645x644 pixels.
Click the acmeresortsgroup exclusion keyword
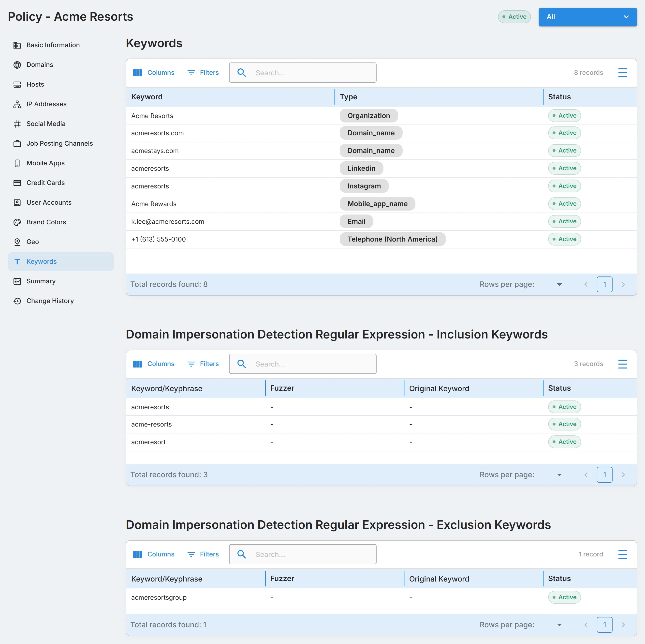pos(159,597)
